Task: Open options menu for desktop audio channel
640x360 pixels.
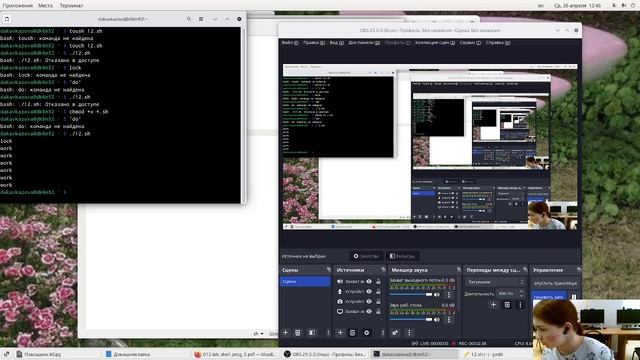Action: pyautogui.click(x=449, y=320)
